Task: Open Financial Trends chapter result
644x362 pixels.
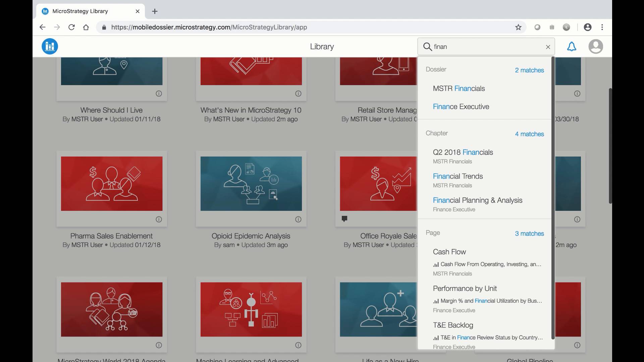Action: [458, 176]
